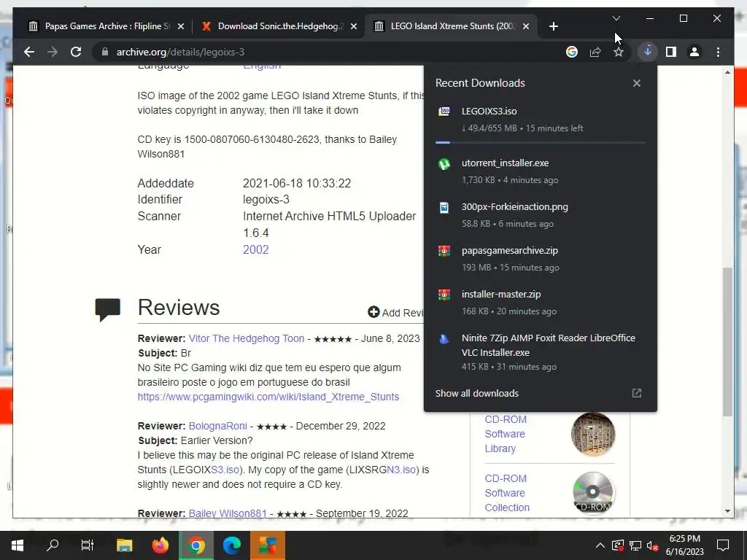View site info via padlock icon
747x560 pixels.
[105, 52]
